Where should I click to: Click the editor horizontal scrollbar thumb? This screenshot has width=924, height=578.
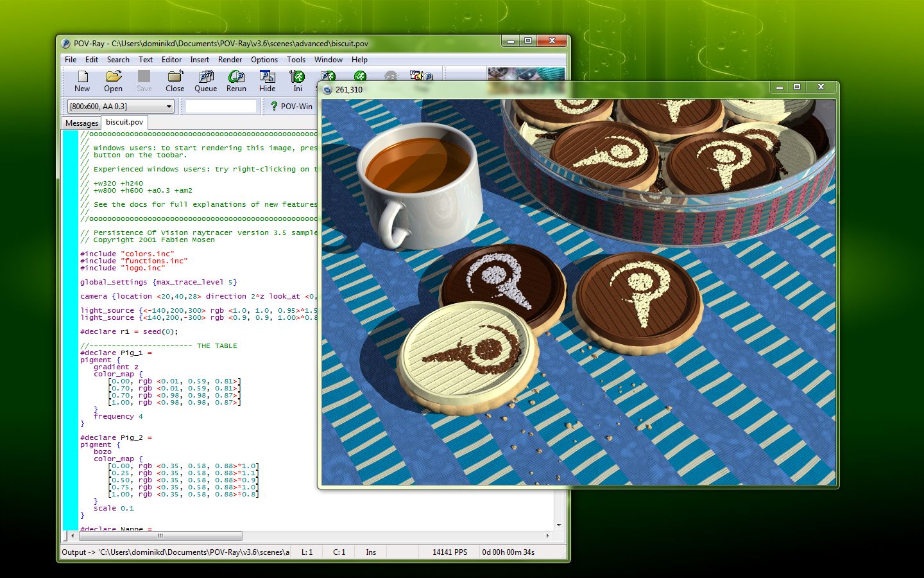(x=160, y=535)
